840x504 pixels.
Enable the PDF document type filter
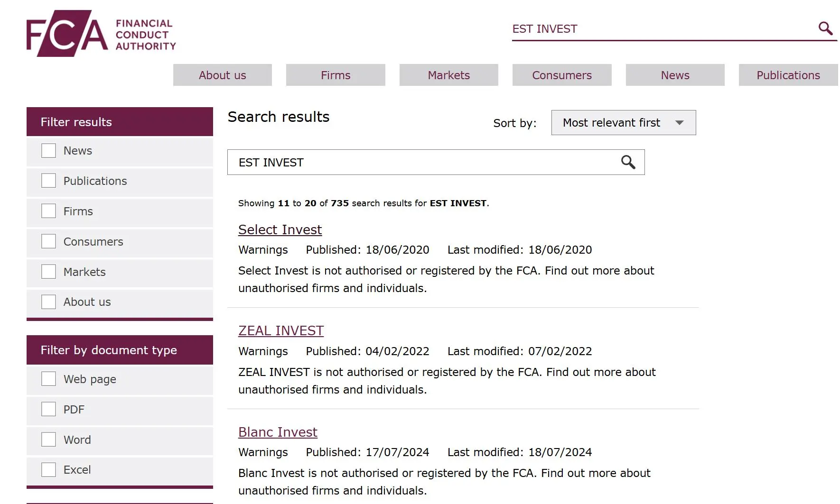pyautogui.click(x=48, y=409)
